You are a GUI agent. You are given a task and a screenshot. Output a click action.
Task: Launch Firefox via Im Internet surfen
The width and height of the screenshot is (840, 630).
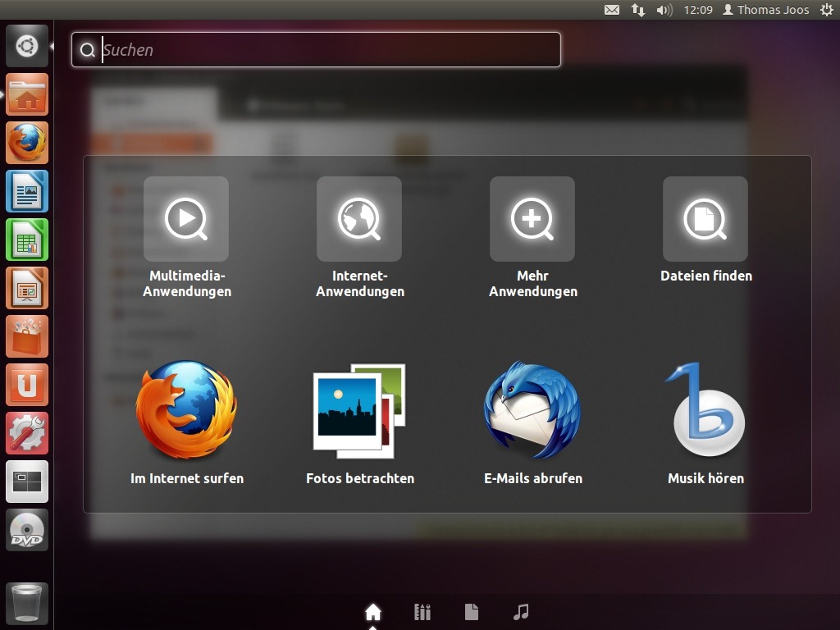click(x=186, y=410)
